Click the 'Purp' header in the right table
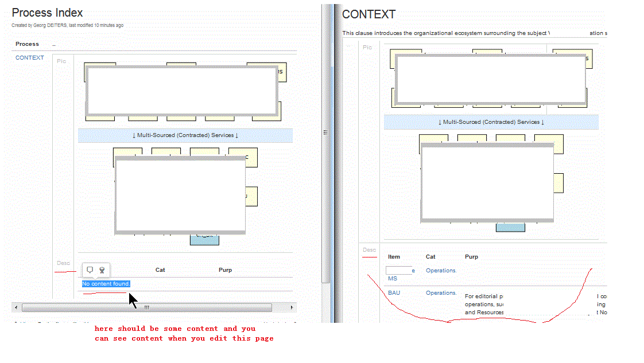Image resolution: width=644 pixels, height=363 pixels. coord(471,257)
